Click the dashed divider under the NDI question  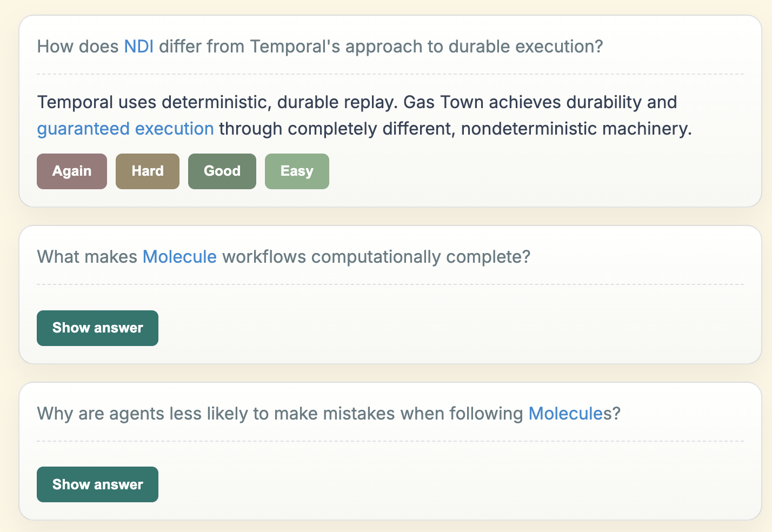point(390,74)
